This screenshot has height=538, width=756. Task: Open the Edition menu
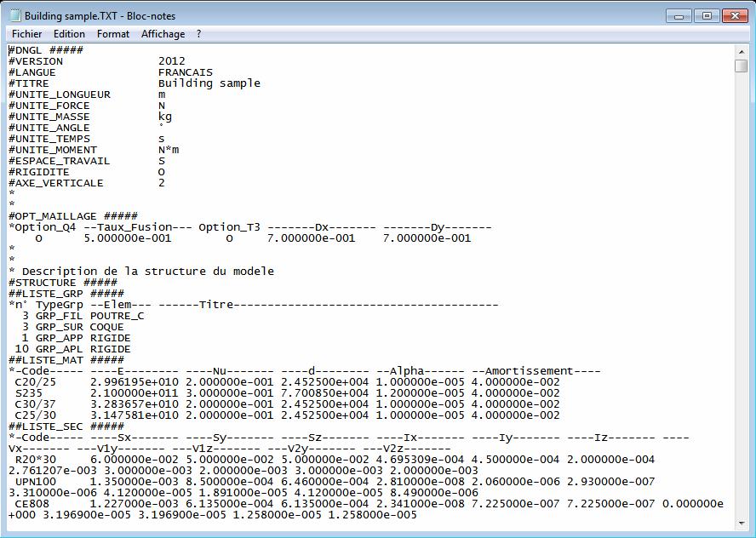coord(69,34)
